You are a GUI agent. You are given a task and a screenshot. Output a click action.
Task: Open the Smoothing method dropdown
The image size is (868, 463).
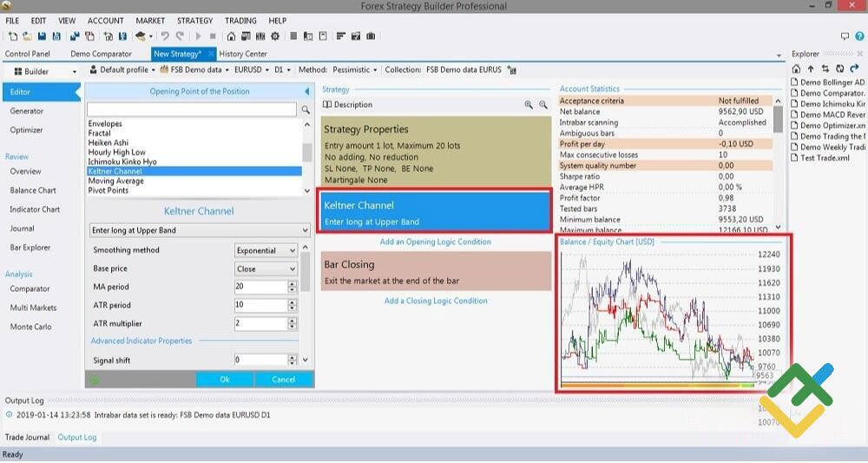coord(266,250)
